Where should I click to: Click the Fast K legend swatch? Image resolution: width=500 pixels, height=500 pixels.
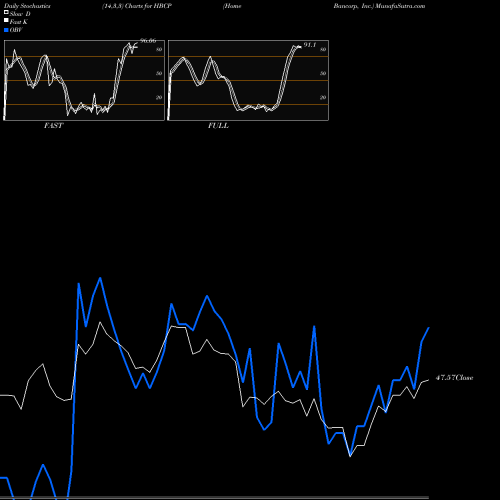pyautogui.click(x=6, y=20)
